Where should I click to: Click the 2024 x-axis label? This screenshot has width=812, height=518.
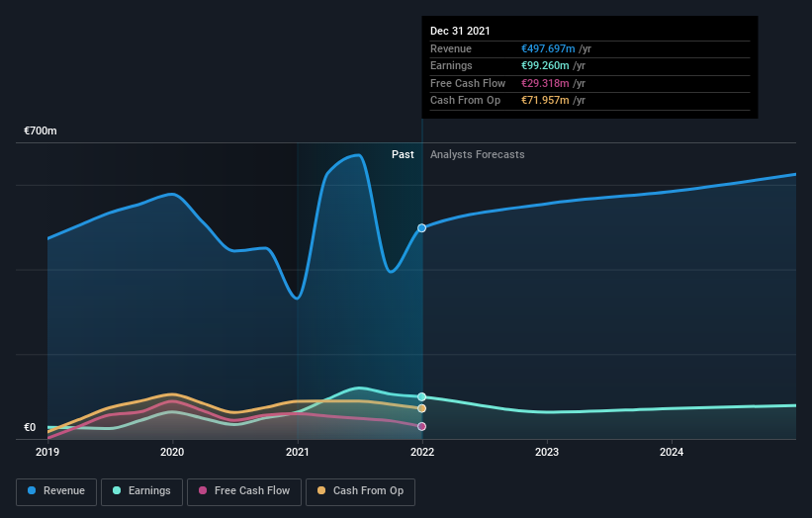(672, 453)
